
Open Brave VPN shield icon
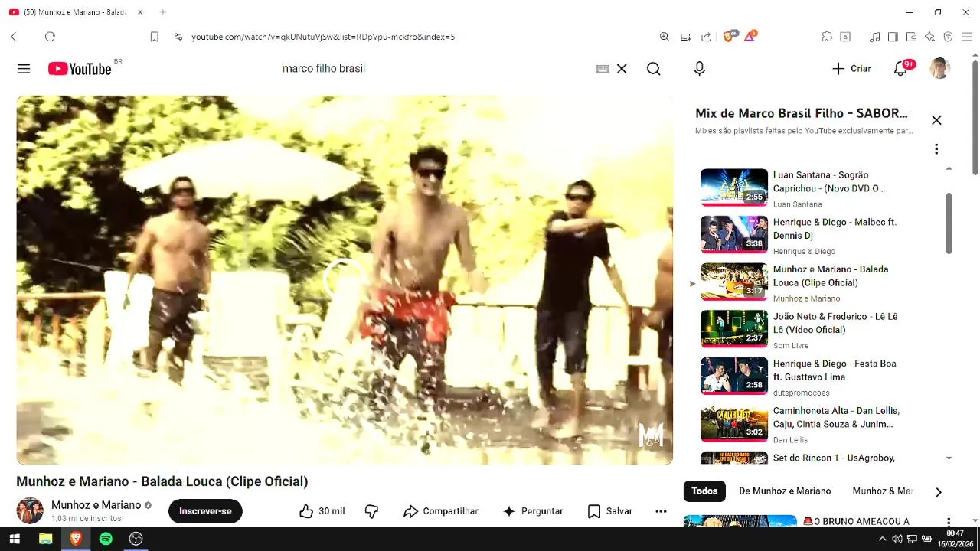point(948,37)
